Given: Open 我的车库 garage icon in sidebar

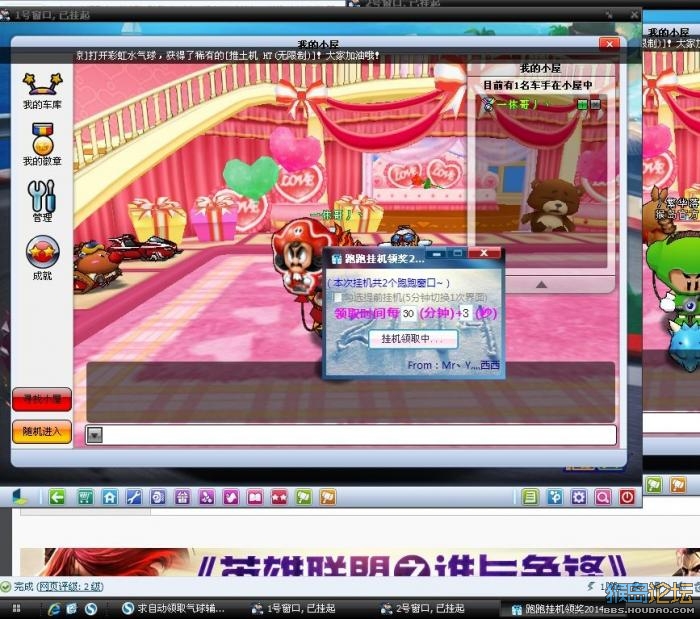Looking at the screenshot, I should click(x=42, y=91).
